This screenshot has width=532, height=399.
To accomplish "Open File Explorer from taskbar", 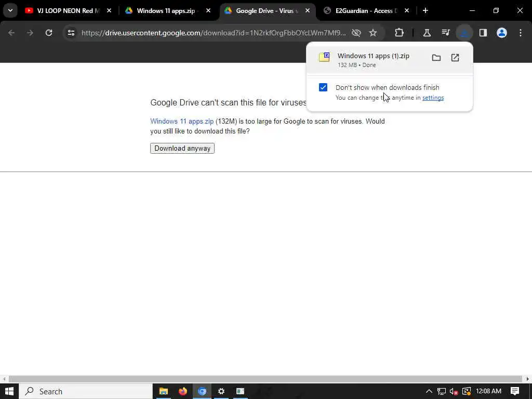I will (164, 391).
